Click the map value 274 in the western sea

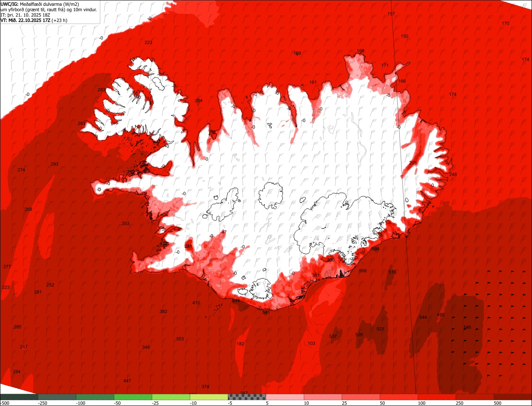(21, 170)
